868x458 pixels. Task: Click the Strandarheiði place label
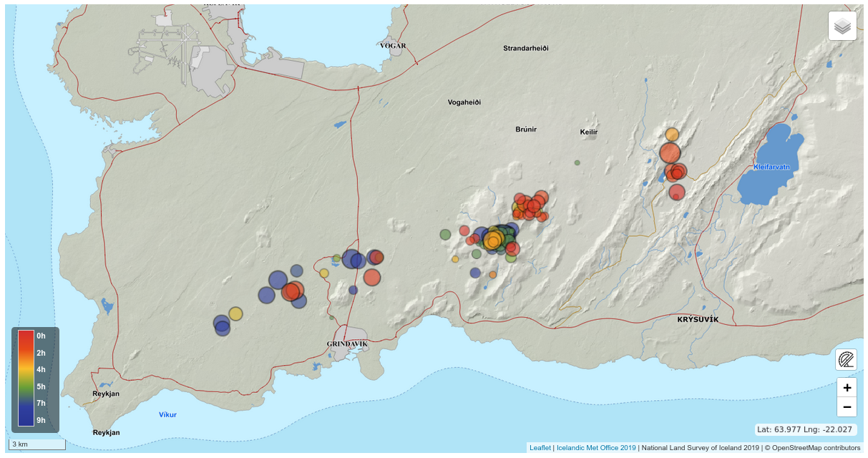(525, 48)
